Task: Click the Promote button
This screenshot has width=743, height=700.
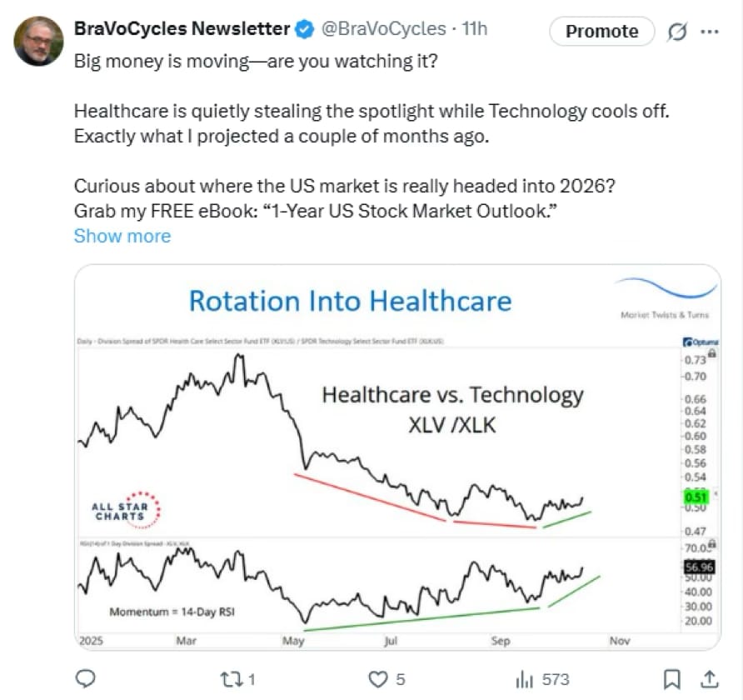Action: tap(601, 32)
